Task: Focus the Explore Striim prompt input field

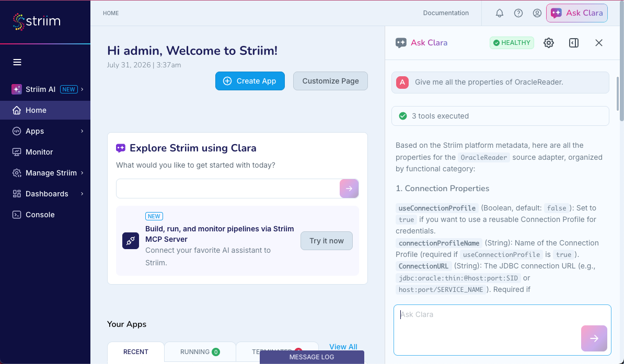Action: (228, 189)
